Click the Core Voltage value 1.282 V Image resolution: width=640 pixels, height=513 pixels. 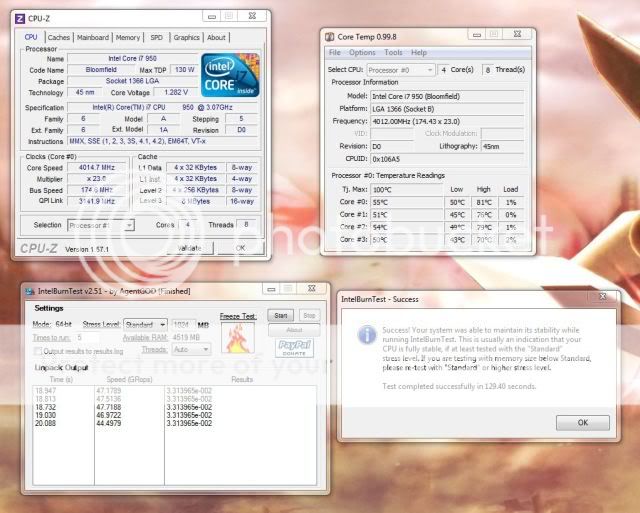tap(176, 93)
